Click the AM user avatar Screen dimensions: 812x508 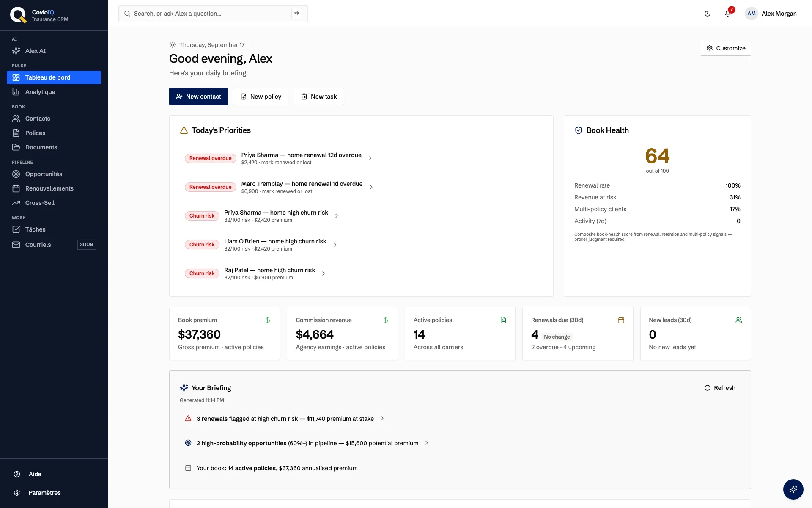point(752,14)
